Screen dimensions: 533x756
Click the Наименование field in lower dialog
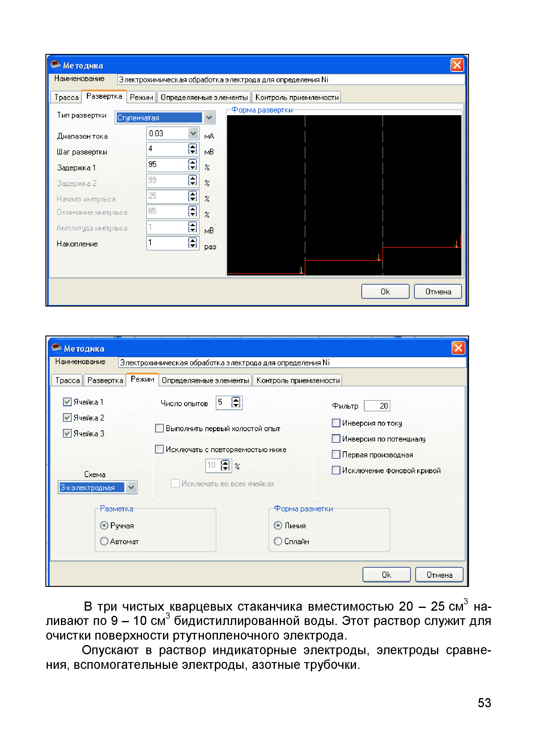pyautogui.click(x=292, y=363)
